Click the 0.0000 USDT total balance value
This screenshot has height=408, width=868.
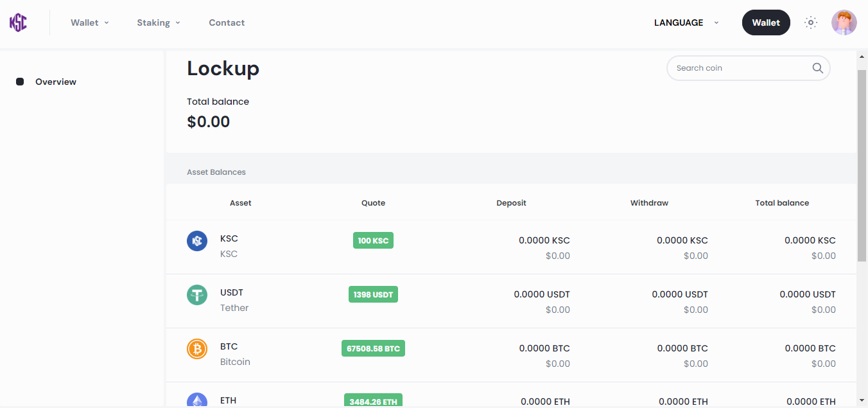[x=808, y=294]
